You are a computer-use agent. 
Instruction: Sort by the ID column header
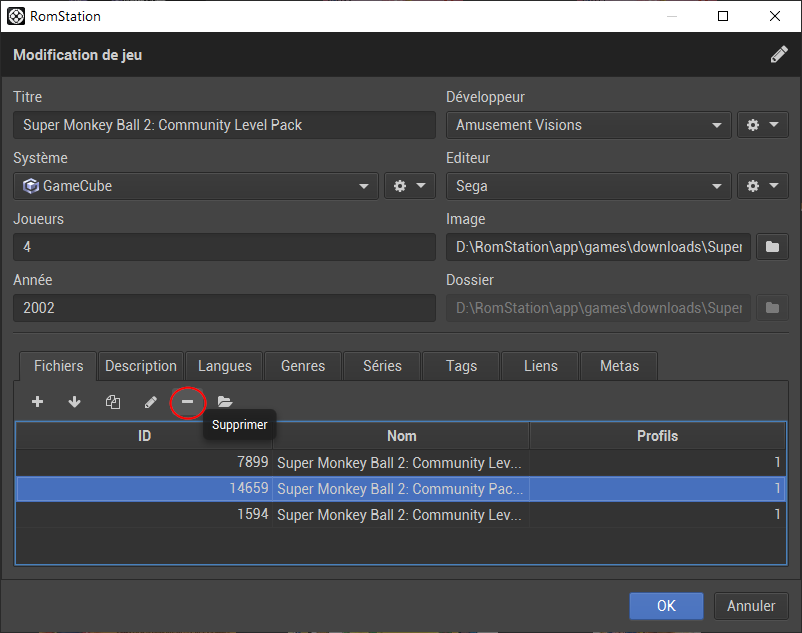point(144,436)
